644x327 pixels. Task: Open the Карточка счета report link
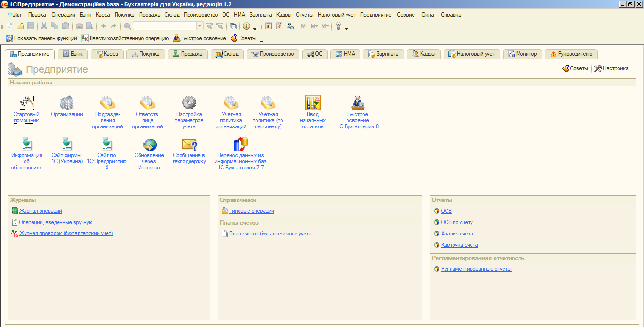coord(459,245)
